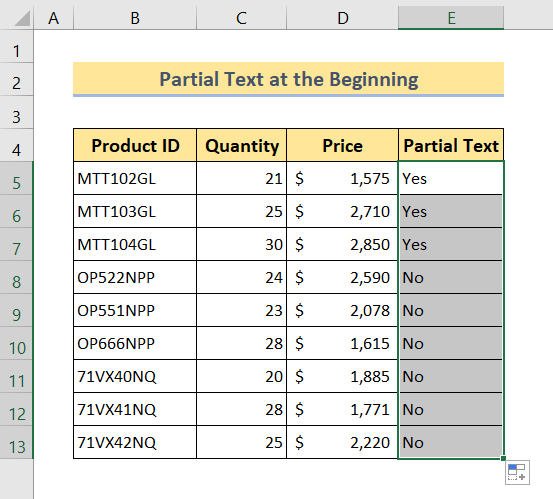Select row 7 header
Viewport: 553px width, 499px height.
[17, 244]
